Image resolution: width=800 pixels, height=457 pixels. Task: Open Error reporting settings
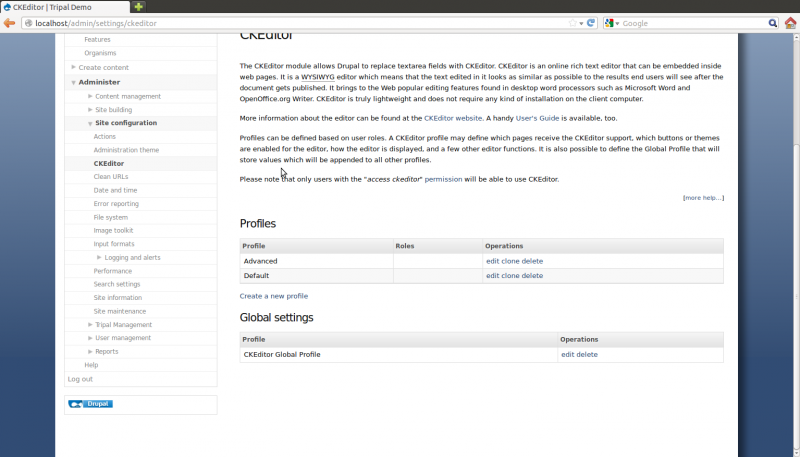tap(116, 204)
